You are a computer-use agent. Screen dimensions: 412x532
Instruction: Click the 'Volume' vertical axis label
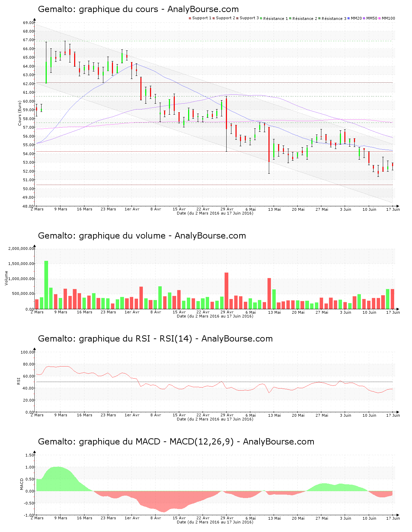6,278
